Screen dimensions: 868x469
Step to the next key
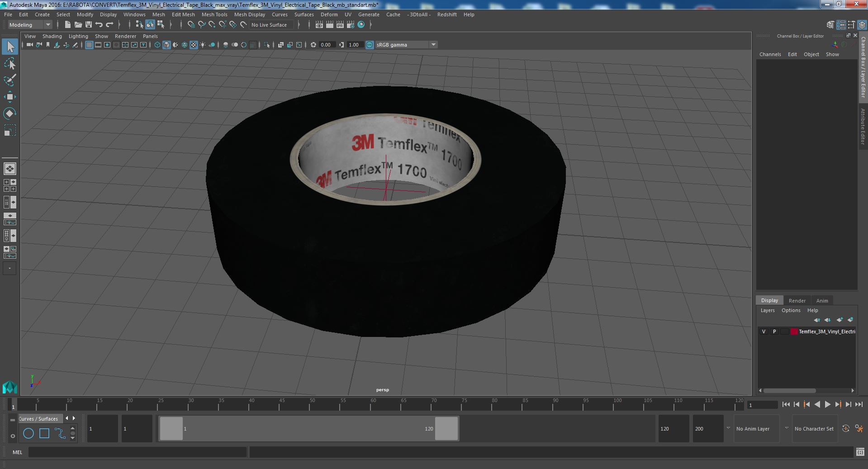coord(838,405)
